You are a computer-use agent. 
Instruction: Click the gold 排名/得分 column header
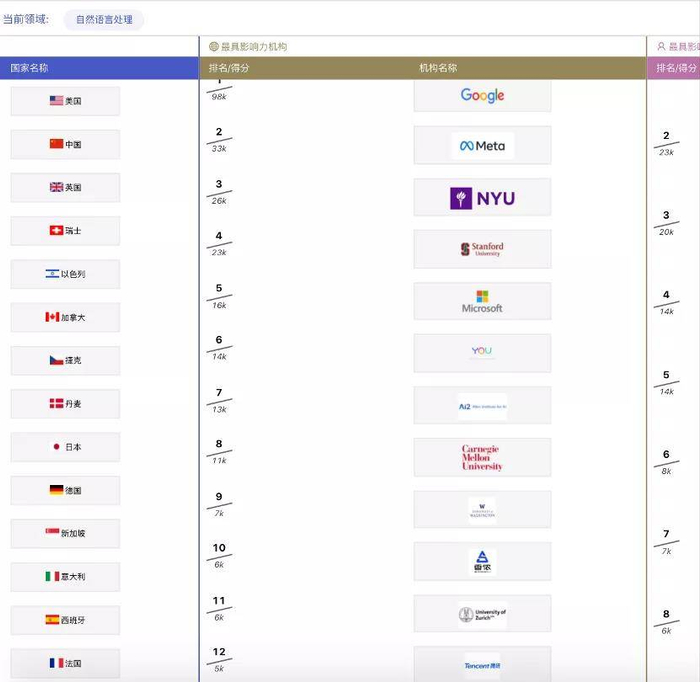pyautogui.click(x=229, y=68)
